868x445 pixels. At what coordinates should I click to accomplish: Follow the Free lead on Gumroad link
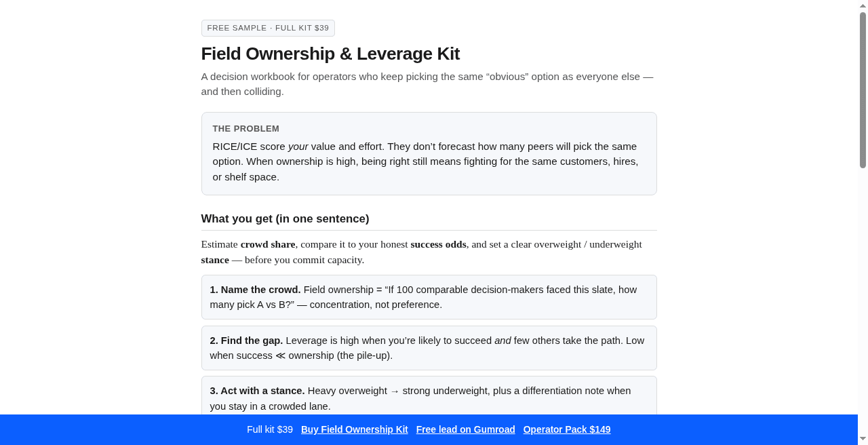click(465, 429)
